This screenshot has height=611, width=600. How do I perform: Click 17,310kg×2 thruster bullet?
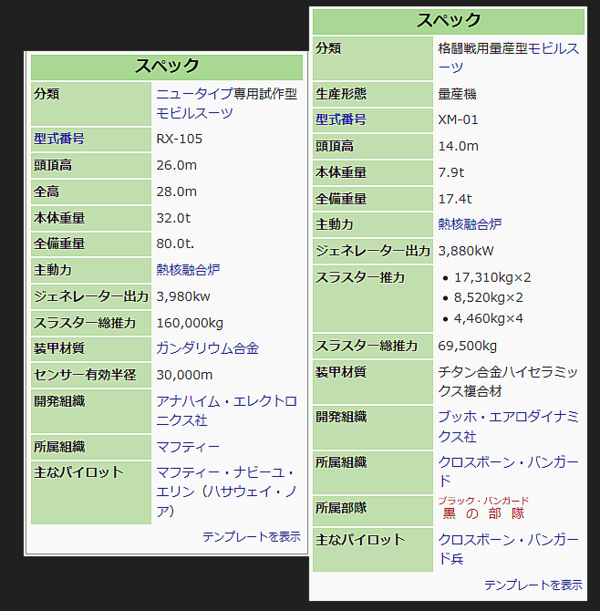(492, 277)
